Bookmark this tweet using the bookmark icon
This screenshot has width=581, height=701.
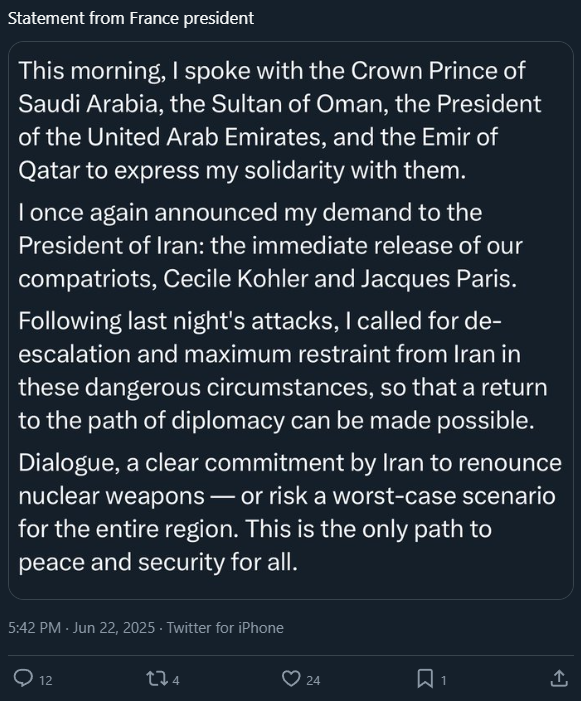coord(425,679)
